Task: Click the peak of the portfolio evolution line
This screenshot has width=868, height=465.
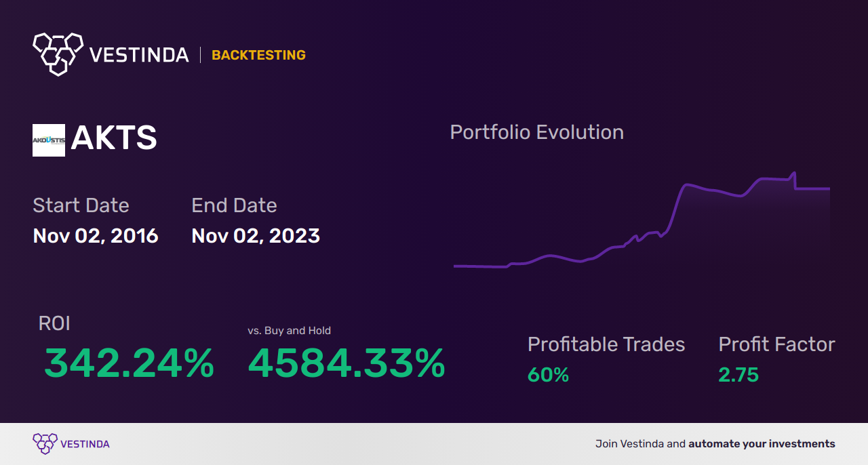Action: click(x=793, y=174)
